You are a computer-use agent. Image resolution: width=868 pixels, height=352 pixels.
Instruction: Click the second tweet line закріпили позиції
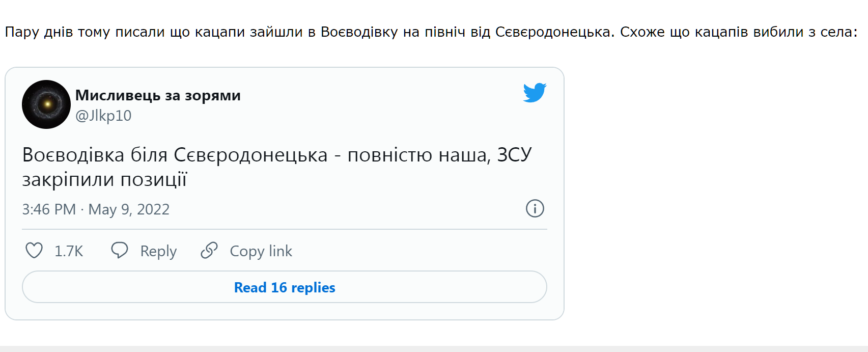(x=105, y=179)
